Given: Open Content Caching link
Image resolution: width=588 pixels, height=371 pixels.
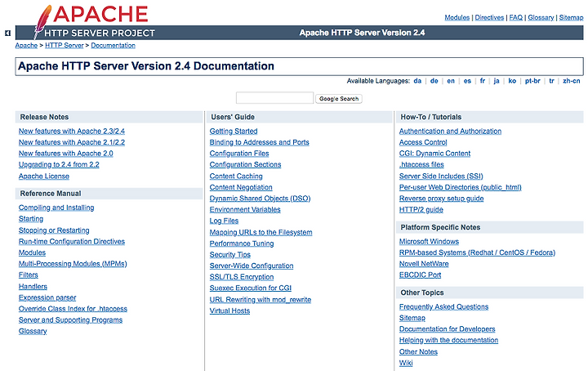Looking at the screenshot, I should (236, 177).
